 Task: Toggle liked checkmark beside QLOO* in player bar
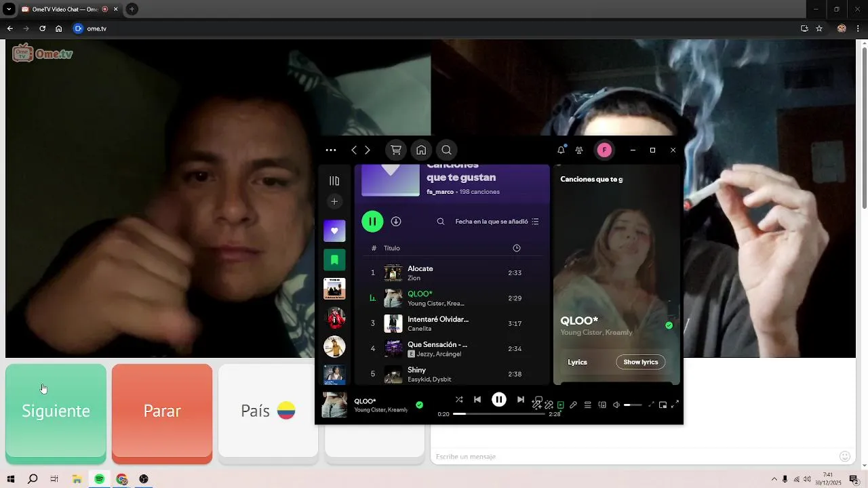[419, 405]
